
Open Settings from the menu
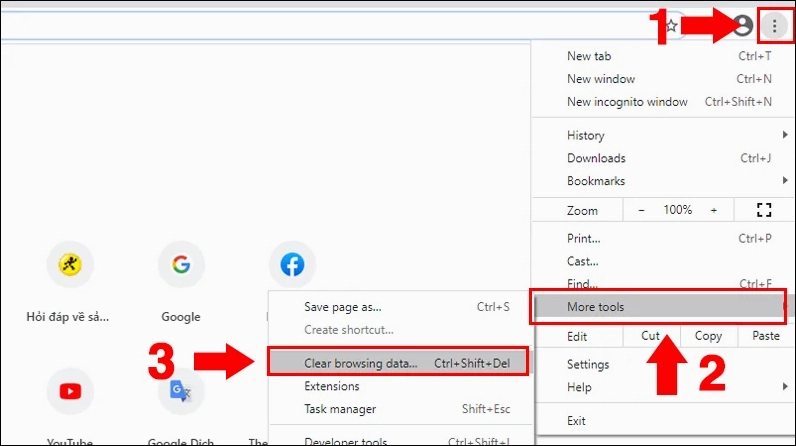tap(663, 364)
